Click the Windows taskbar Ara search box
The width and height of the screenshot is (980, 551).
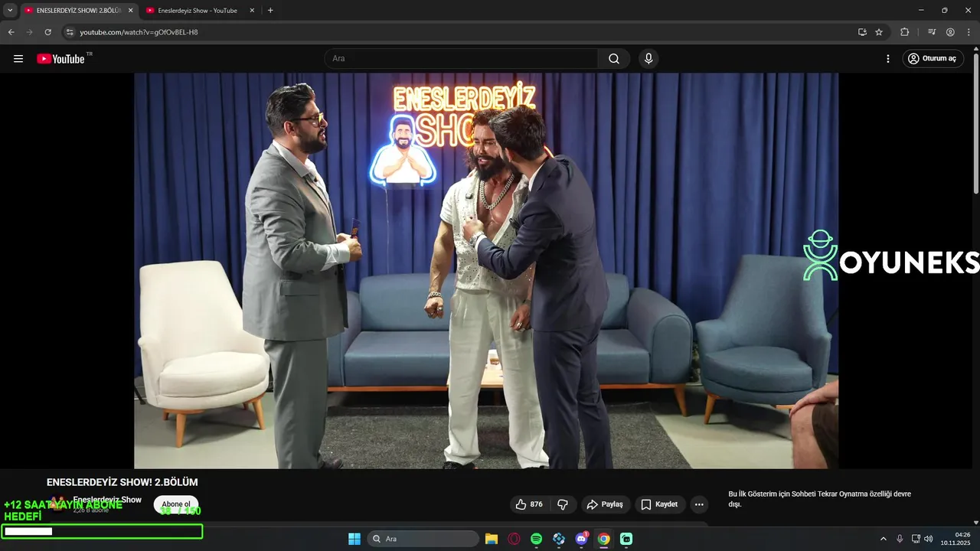pyautogui.click(x=423, y=539)
